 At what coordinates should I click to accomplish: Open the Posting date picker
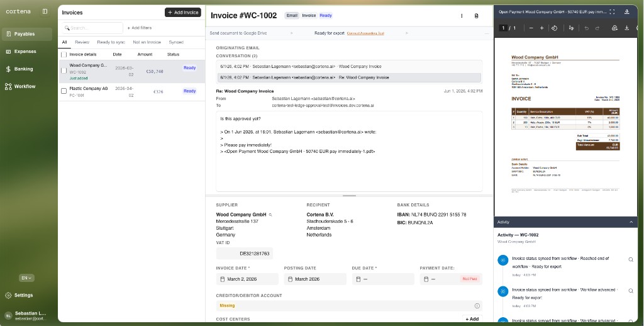pos(315,279)
